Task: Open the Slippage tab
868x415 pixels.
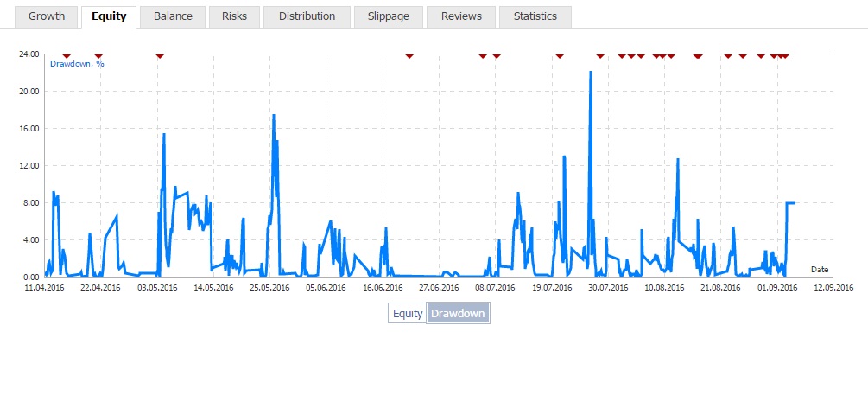Action: (x=389, y=16)
